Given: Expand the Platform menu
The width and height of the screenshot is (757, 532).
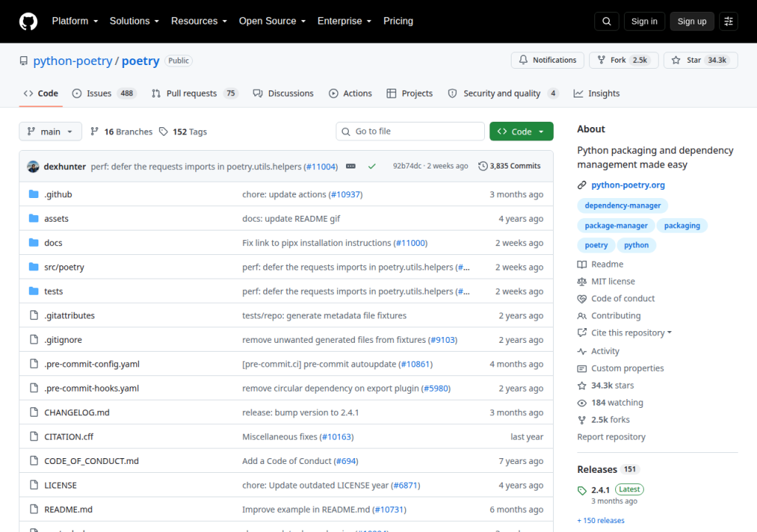Looking at the screenshot, I should [x=75, y=21].
